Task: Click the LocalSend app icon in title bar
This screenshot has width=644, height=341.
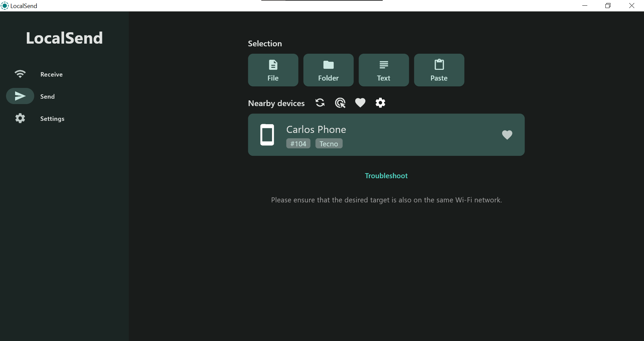Action: pos(5,6)
